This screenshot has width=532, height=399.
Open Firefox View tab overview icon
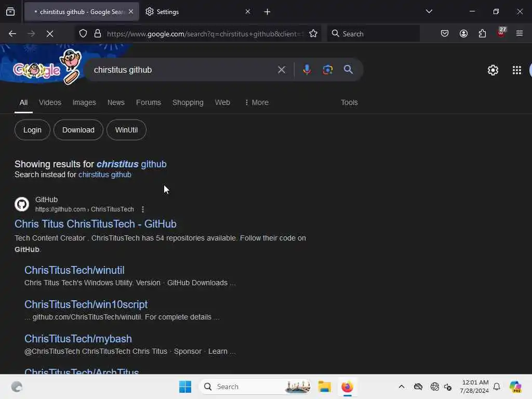pos(10,12)
